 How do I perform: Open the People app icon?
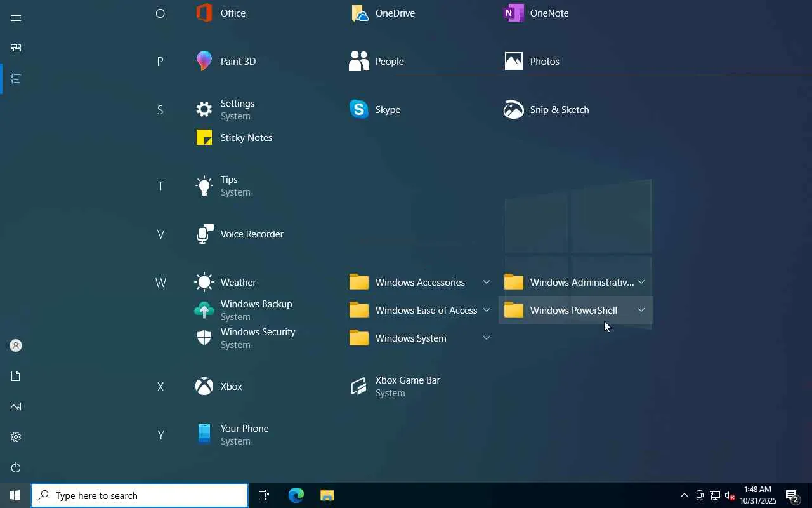coord(359,61)
